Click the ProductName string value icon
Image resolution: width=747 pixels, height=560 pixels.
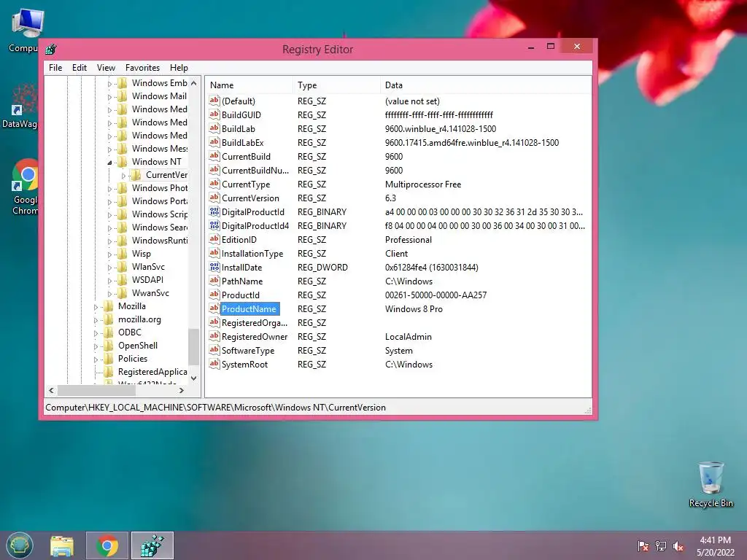(214, 308)
